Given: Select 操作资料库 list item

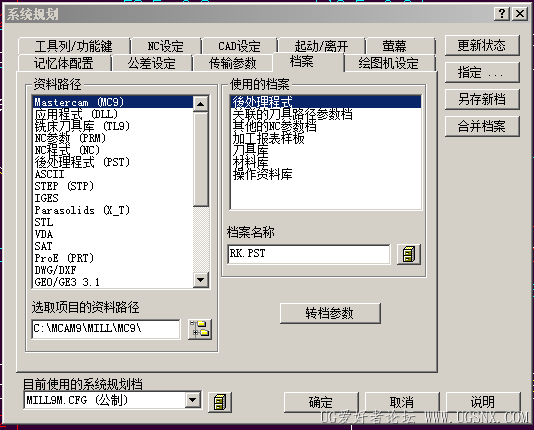Looking at the screenshot, I should tap(326, 174).
